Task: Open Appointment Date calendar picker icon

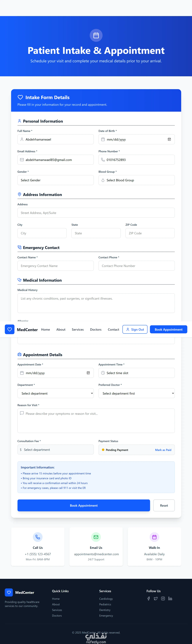Action: 88,373
